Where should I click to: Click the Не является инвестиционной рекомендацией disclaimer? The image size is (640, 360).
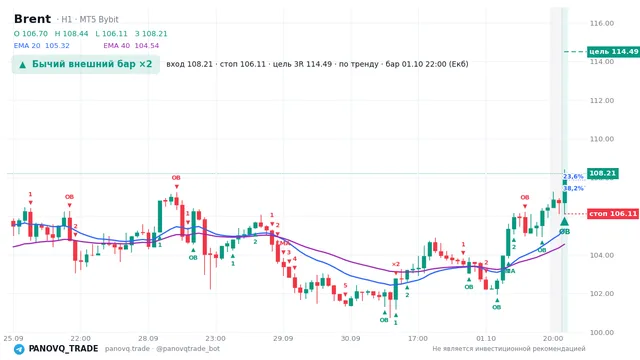click(509, 349)
